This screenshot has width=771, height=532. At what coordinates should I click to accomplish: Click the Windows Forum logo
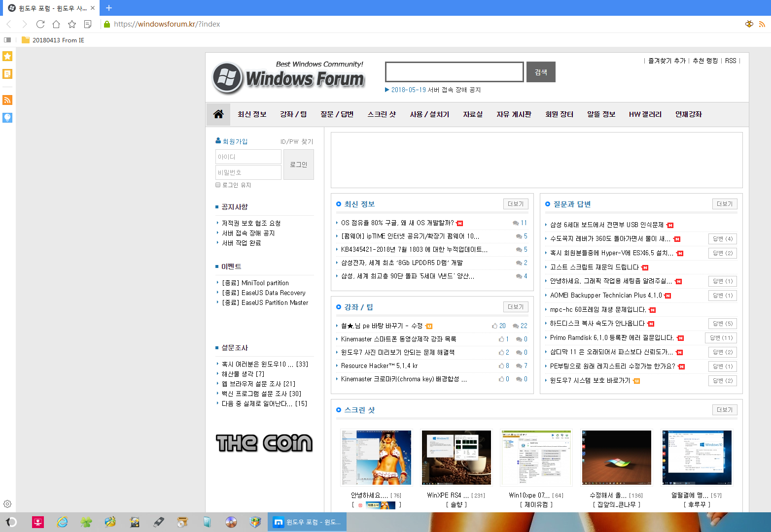point(288,77)
